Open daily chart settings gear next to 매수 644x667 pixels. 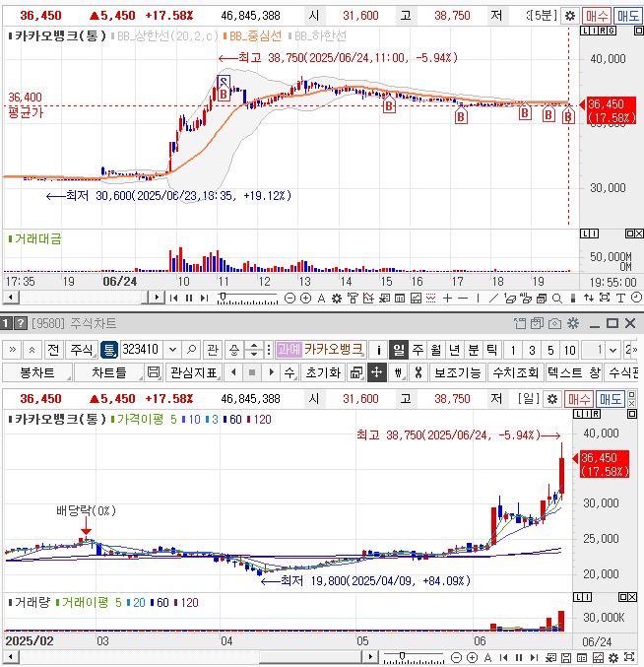point(551,399)
